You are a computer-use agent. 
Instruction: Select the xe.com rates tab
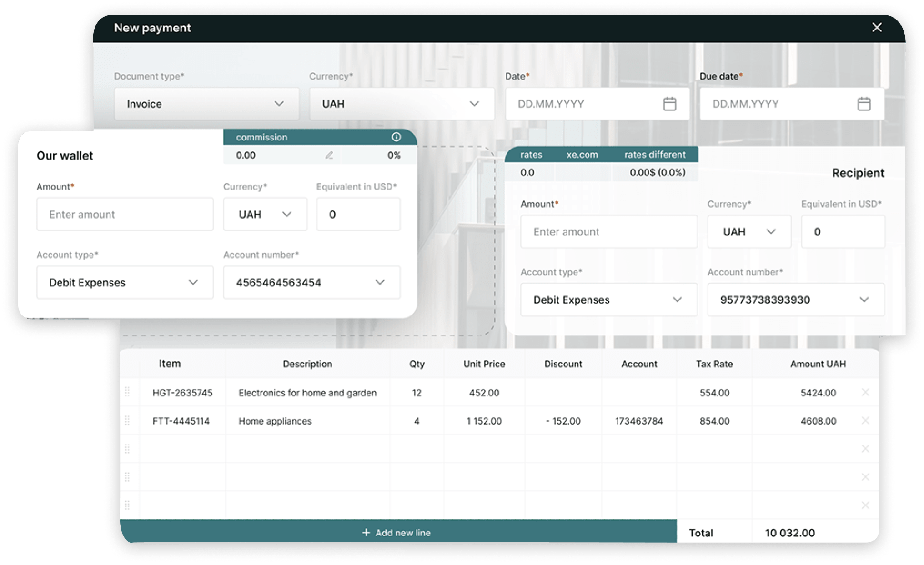pyautogui.click(x=582, y=155)
